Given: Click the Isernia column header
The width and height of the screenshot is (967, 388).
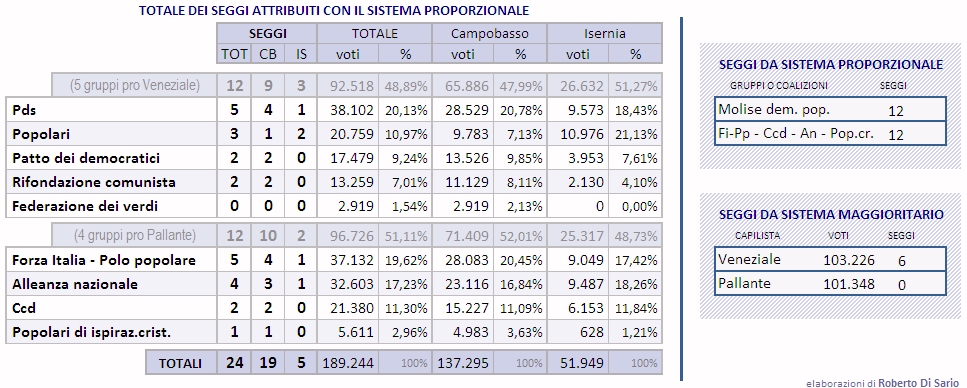Looking at the screenshot, I should click(604, 33).
